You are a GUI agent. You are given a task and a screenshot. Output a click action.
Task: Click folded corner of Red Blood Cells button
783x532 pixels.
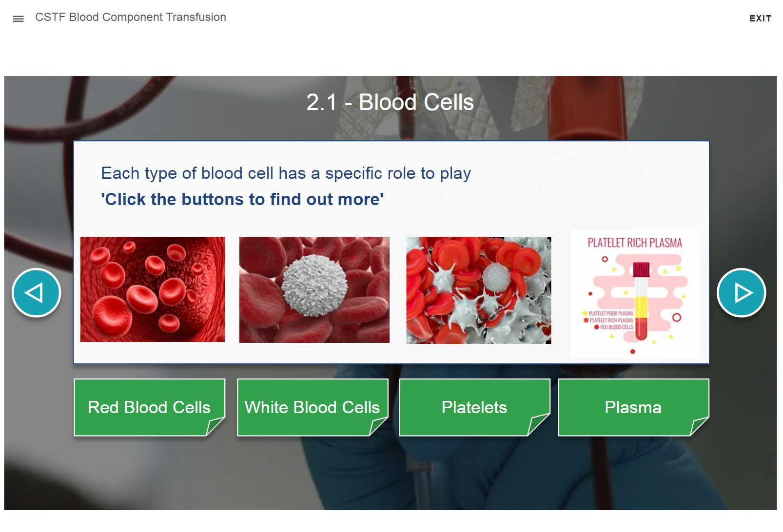point(215,426)
